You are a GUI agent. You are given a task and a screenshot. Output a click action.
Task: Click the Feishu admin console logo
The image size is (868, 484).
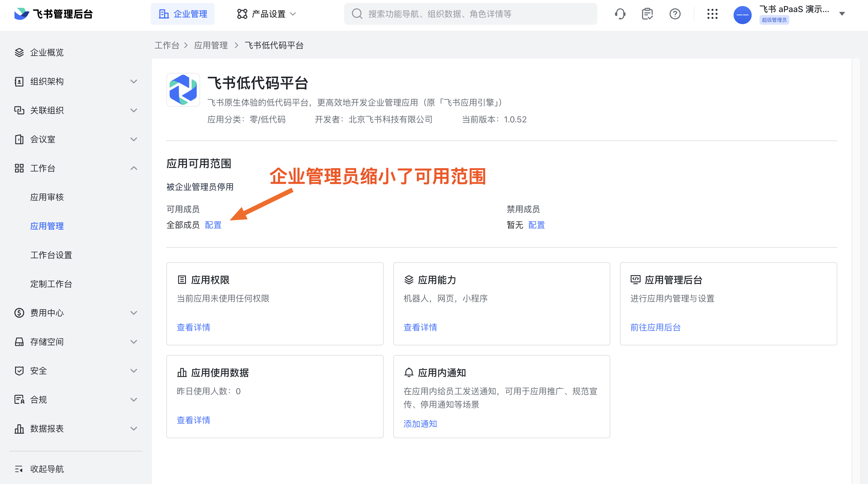coord(53,14)
